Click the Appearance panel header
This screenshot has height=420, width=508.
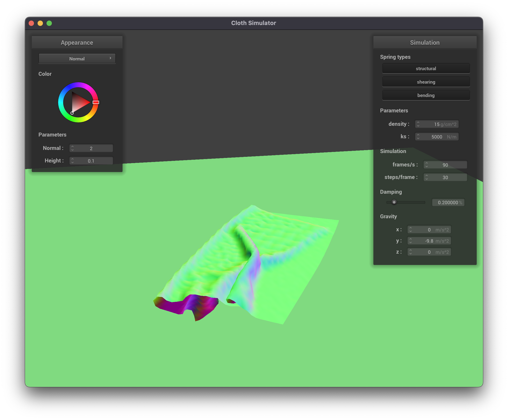tap(77, 42)
